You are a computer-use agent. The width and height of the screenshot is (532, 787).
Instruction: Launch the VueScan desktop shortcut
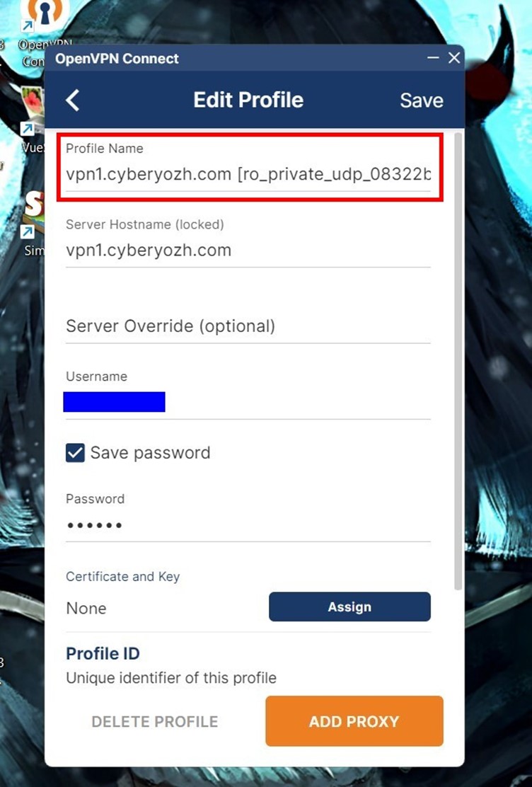pos(31,101)
